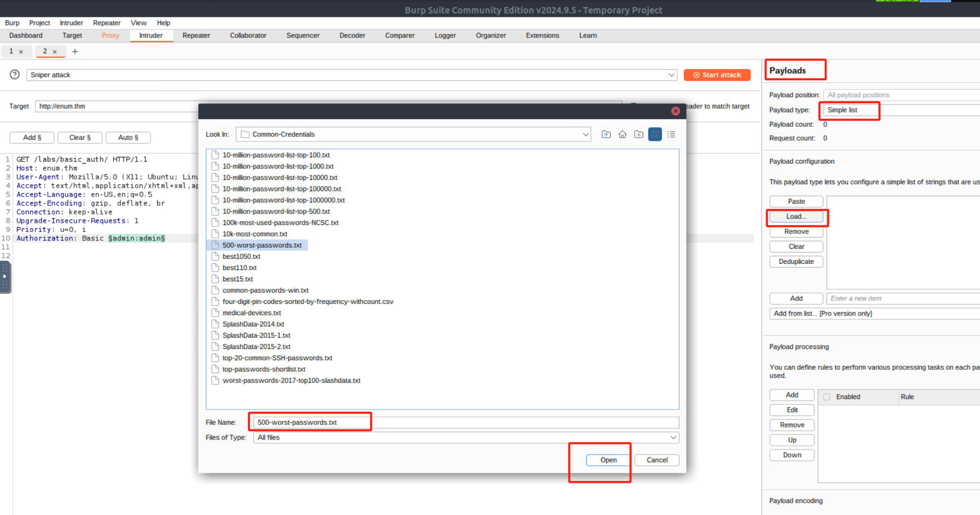This screenshot has width=980, height=515.
Task: Open the Sniper attack type dropdown
Action: point(671,75)
